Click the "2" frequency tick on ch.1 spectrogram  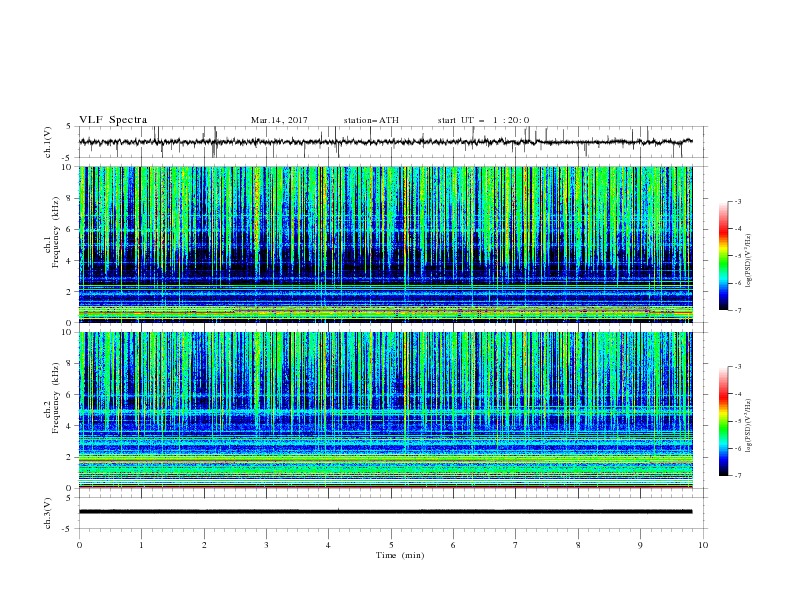coord(70,291)
